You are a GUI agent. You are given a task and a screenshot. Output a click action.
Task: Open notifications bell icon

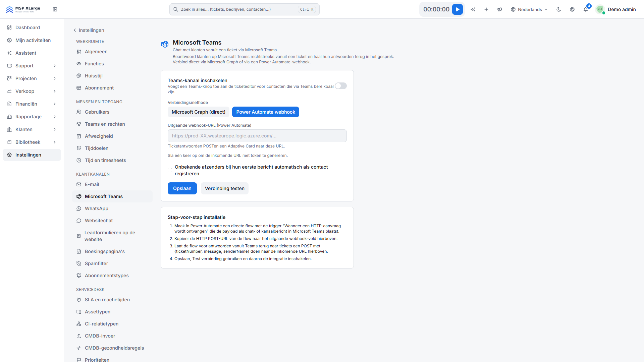click(586, 9)
